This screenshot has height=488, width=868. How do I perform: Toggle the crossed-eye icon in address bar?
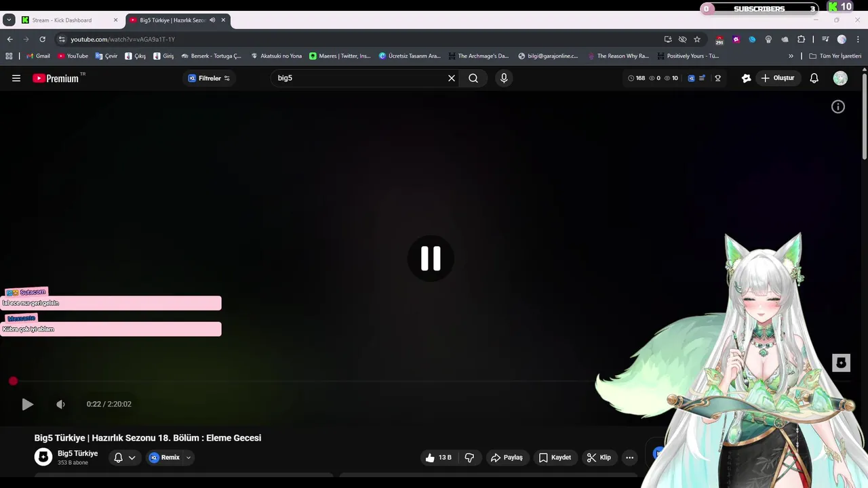click(x=683, y=39)
